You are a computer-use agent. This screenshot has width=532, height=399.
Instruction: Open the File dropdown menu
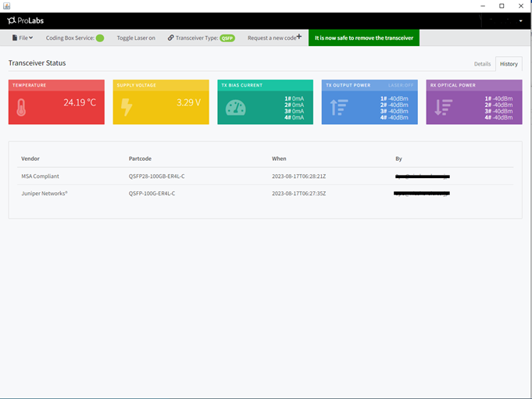(23, 37)
